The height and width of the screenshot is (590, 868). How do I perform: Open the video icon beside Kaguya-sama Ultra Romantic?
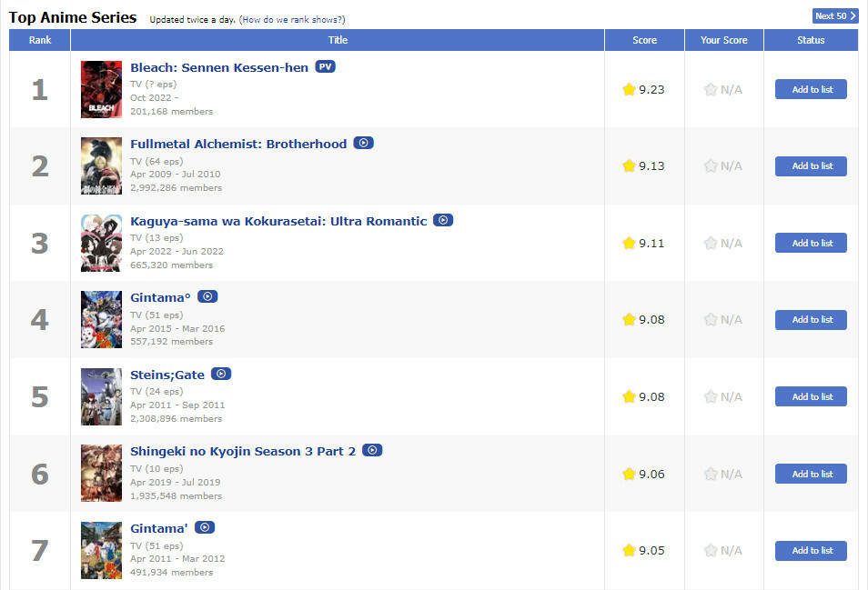coord(443,221)
